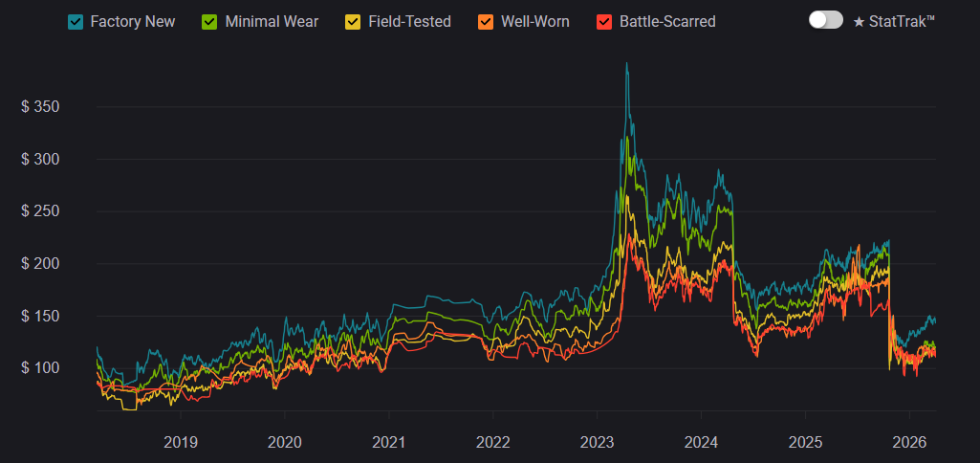The height and width of the screenshot is (463, 980).
Task: Disable the Well-Worn series checkbox
Action: point(487,21)
